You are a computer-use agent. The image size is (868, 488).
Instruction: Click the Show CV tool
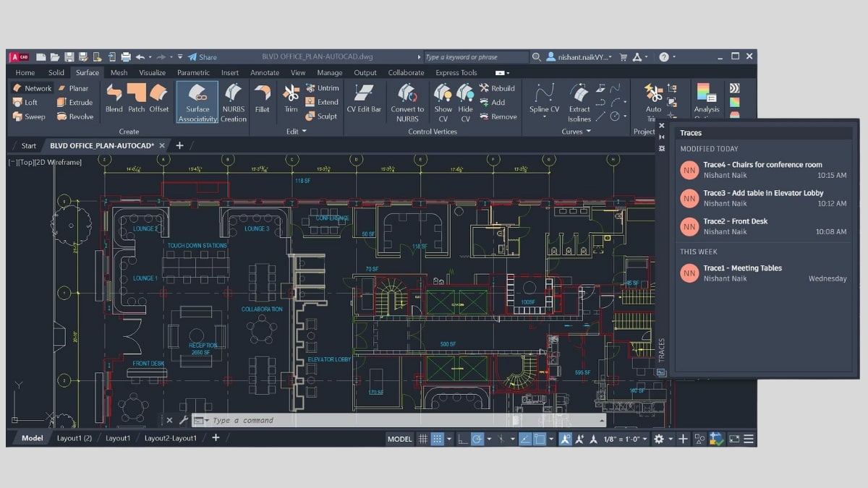(443, 103)
